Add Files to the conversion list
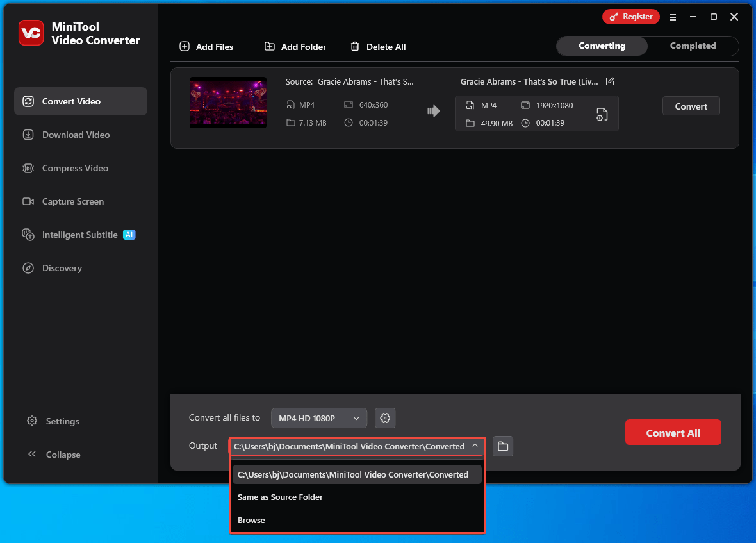The width and height of the screenshot is (756, 543). pos(206,46)
